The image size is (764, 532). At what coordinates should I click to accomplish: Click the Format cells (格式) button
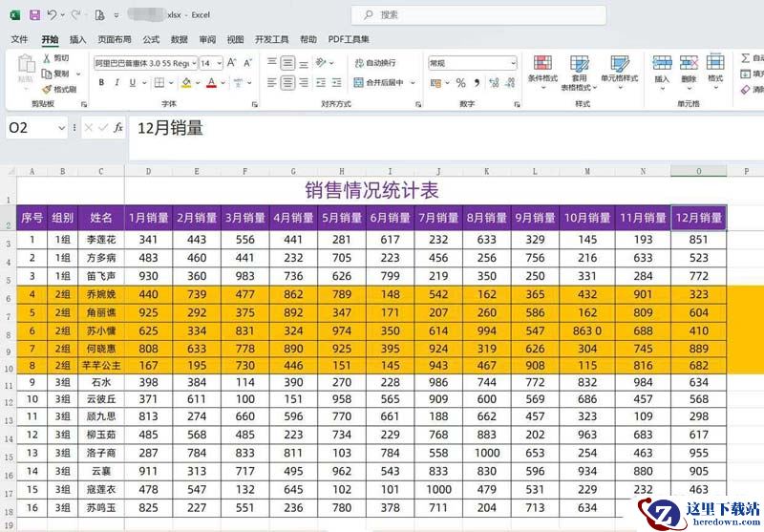pyautogui.click(x=715, y=72)
